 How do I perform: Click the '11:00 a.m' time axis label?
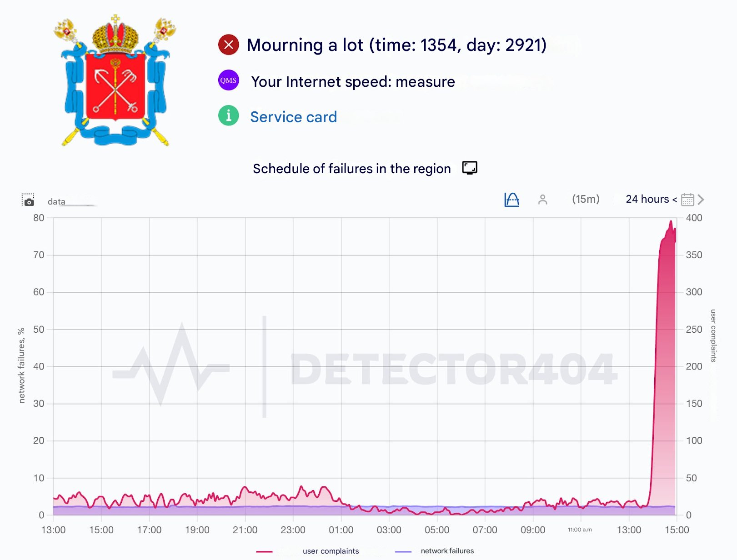(x=580, y=530)
